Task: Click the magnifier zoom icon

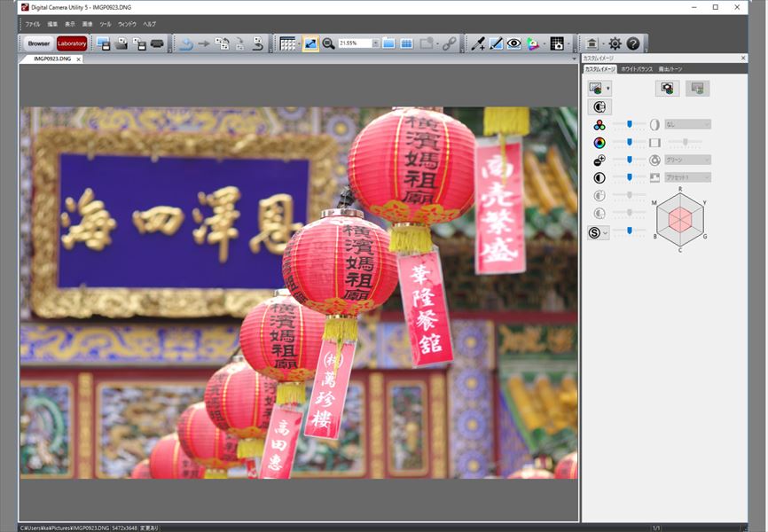Action: point(328,43)
